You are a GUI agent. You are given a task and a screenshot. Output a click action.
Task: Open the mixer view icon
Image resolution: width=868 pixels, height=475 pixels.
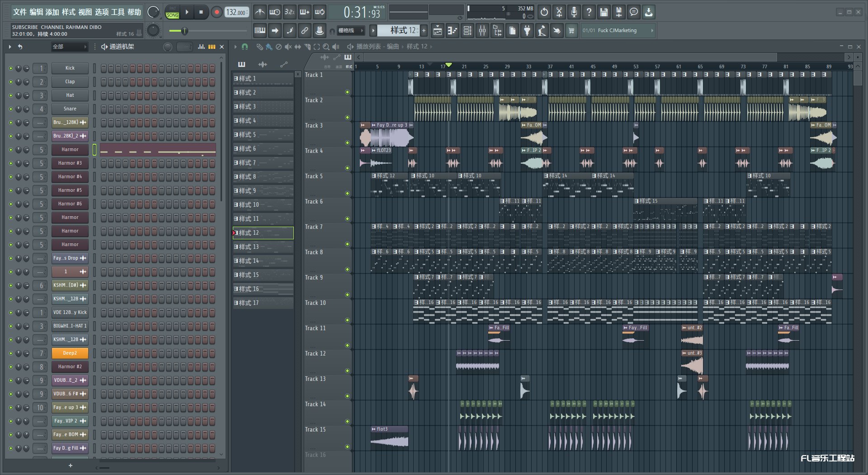(482, 31)
